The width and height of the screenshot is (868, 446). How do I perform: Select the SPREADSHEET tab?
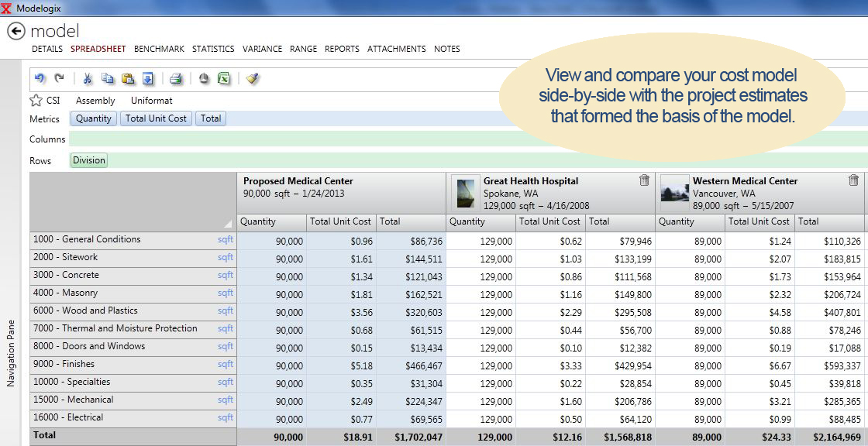98,49
